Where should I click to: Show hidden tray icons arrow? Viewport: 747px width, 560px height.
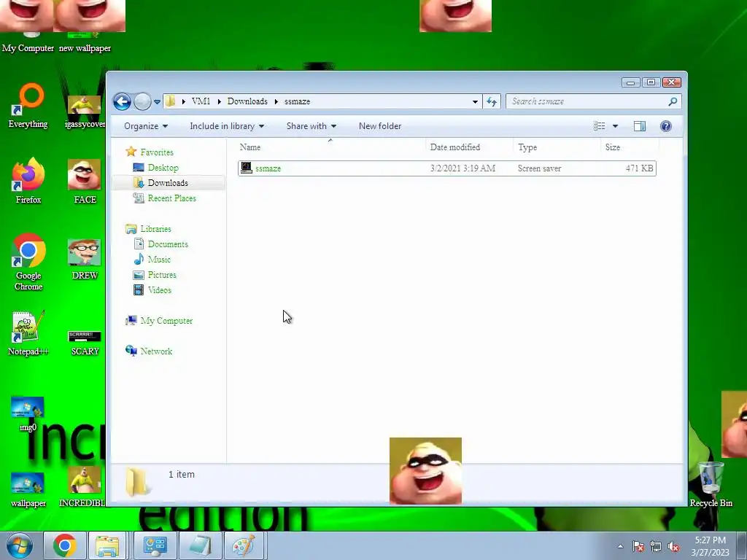[x=620, y=546]
